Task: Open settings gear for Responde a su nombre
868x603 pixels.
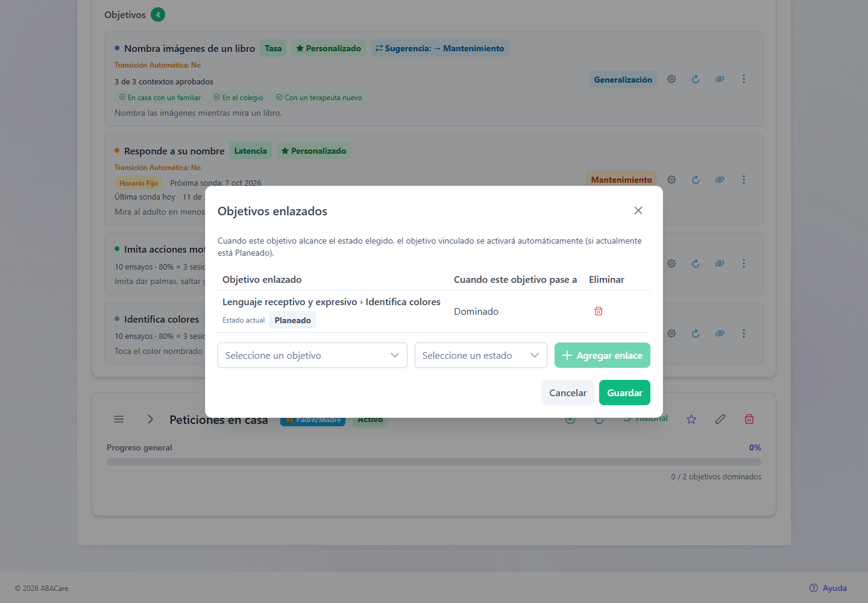Action: pyautogui.click(x=671, y=180)
